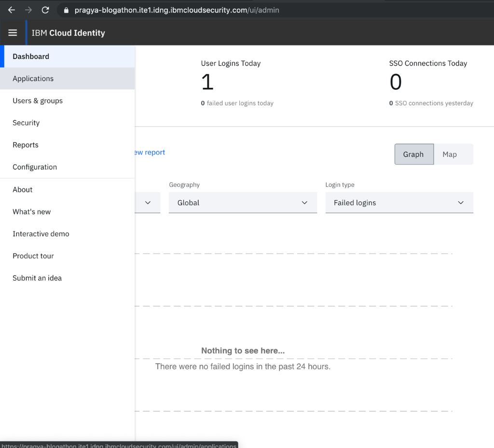Screen dimensions: 494x448
Task: Open the About link
Action: pos(68,189)
